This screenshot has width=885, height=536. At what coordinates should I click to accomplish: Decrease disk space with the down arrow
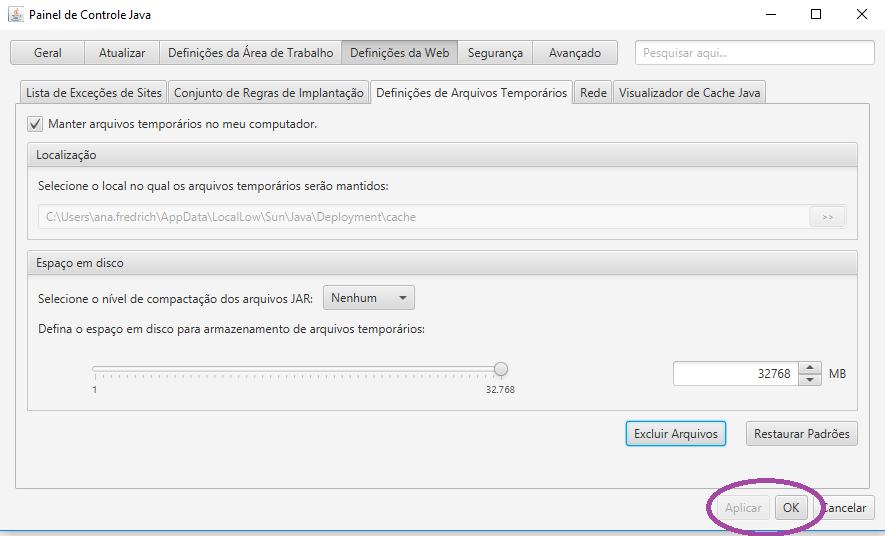pyautogui.click(x=810, y=380)
